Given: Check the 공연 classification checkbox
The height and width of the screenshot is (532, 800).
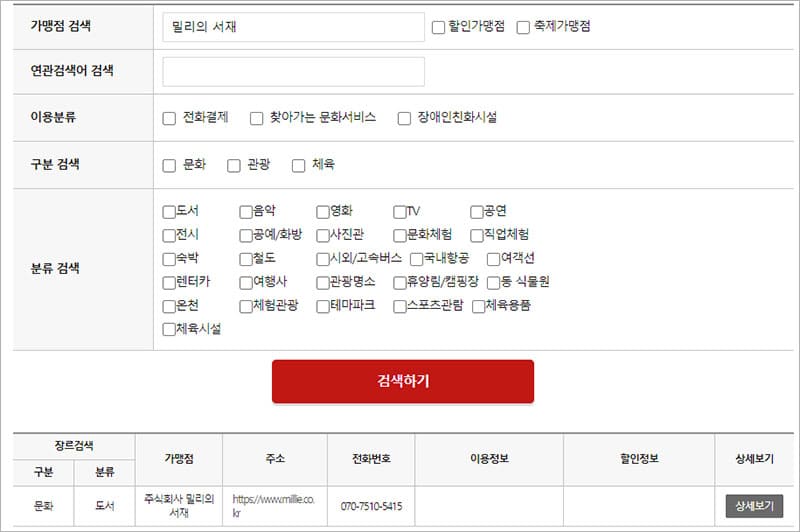Looking at the screenshot, I should (x=477, y=211).
